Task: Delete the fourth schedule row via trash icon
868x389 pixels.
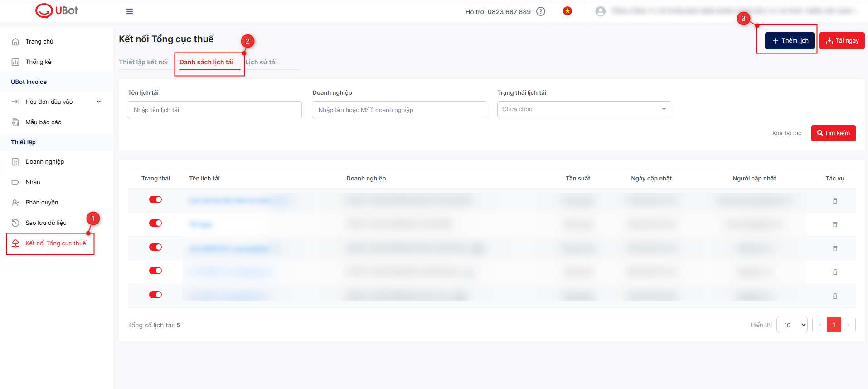Action: pos(835,272)
